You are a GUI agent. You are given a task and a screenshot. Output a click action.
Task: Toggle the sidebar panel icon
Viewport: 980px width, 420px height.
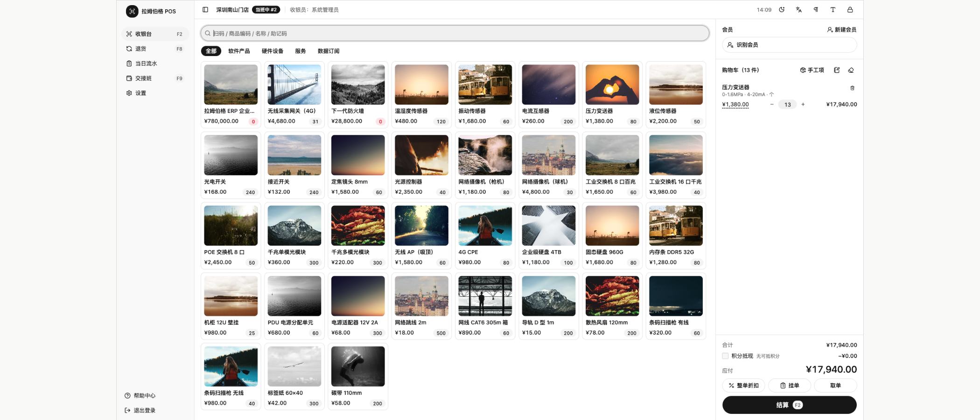[205, 10]
